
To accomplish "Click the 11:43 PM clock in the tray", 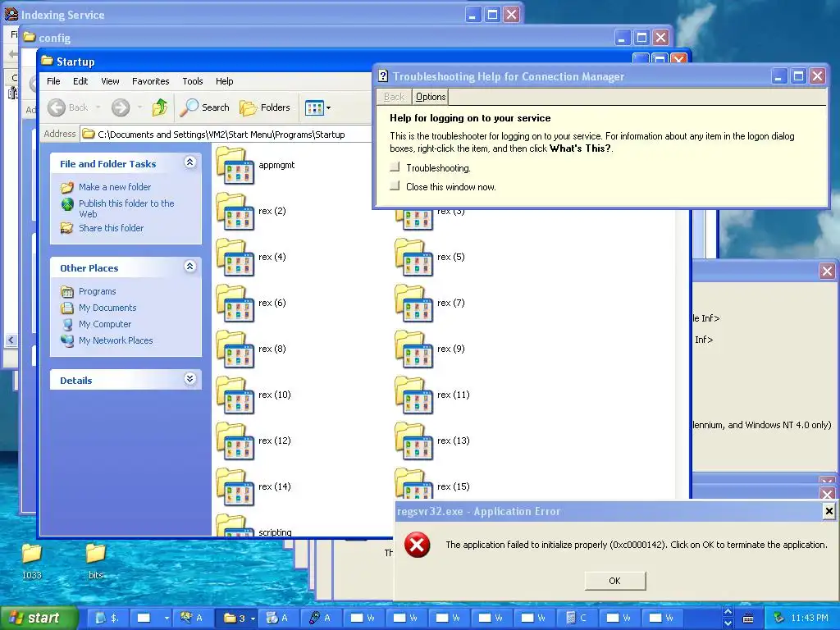I will pos(810,618).
